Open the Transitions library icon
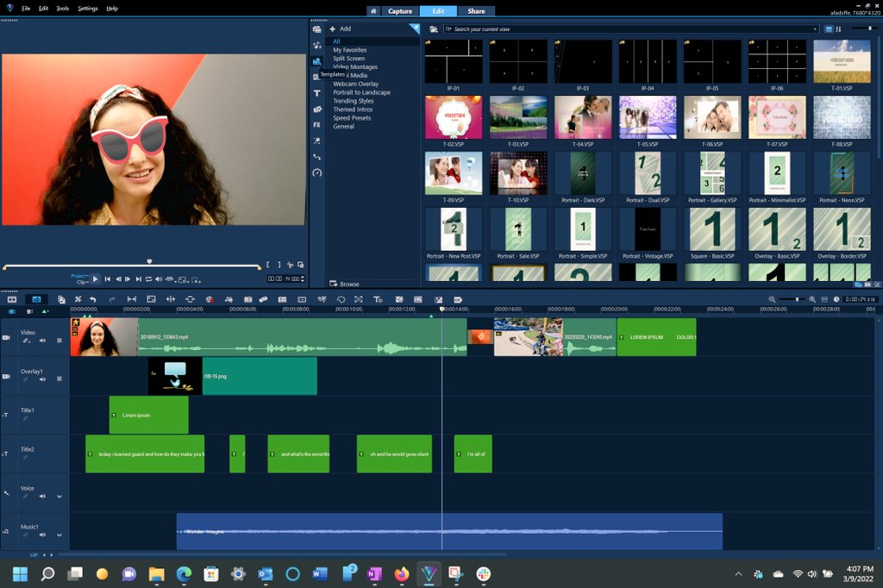Image resolution: width=883 pixels, height=588 pixels. point(317,77)
